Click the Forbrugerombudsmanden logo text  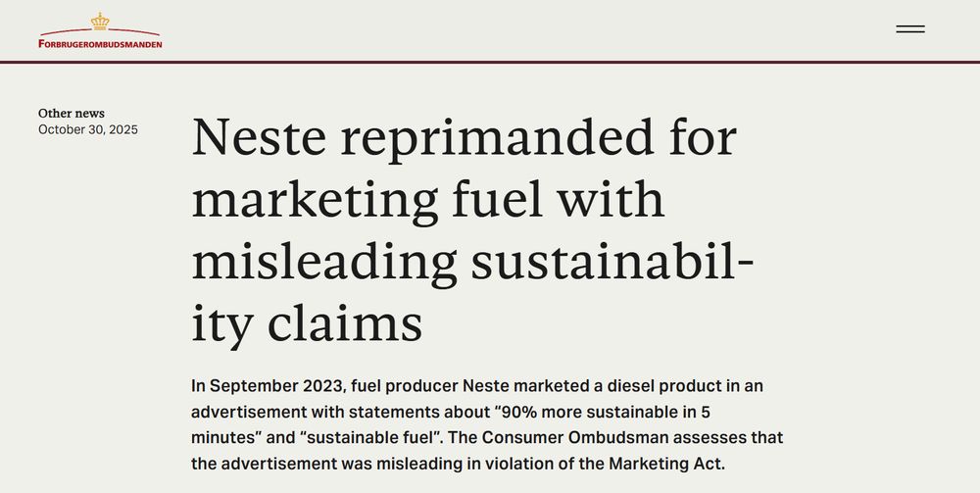coord(100,44)
